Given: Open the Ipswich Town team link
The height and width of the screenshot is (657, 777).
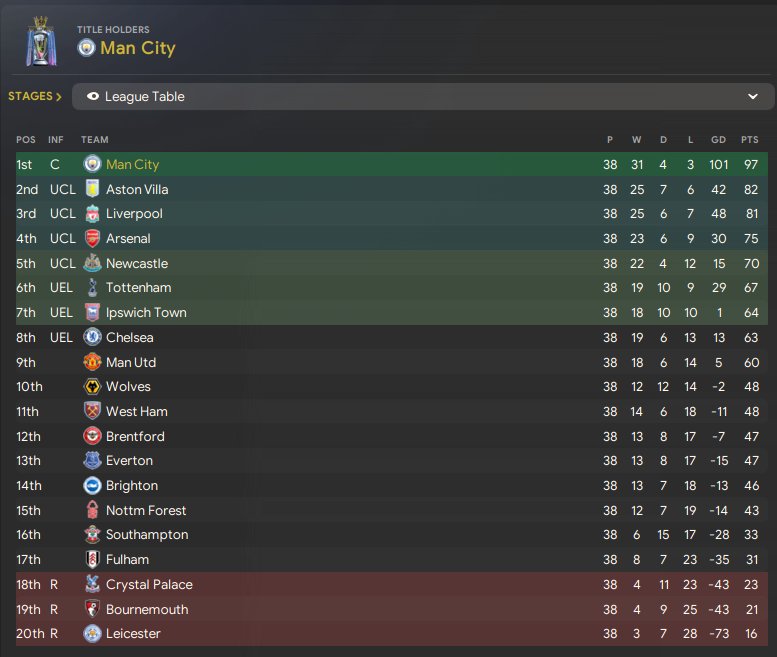Looking at the screenshot, I should click(146, 313).
